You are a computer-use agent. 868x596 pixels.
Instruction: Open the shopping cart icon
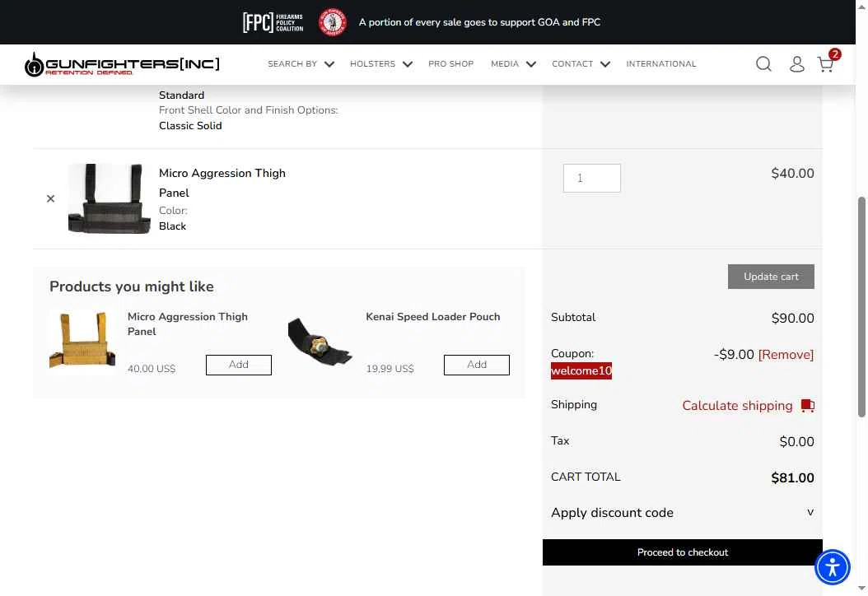point(825,64)
